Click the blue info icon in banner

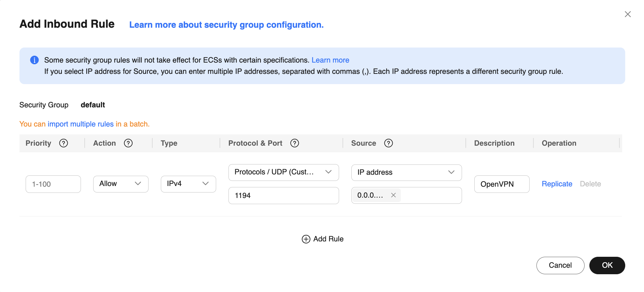coord(34,60)
